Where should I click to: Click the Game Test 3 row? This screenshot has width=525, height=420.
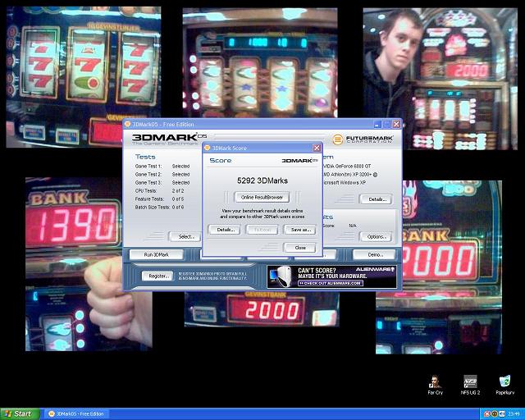[x=162, y=183]
